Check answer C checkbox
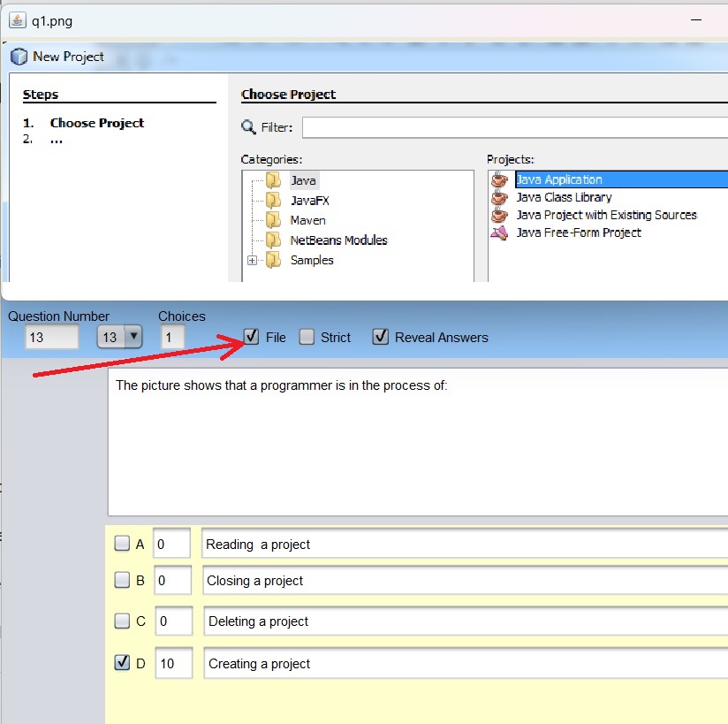 coord(122,621)
